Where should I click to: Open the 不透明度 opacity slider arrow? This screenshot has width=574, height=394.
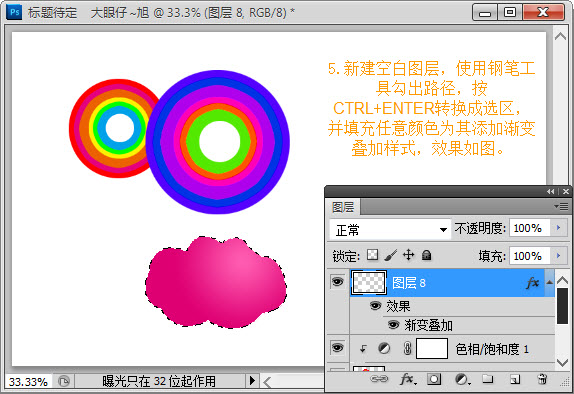[x=559, y=228]
